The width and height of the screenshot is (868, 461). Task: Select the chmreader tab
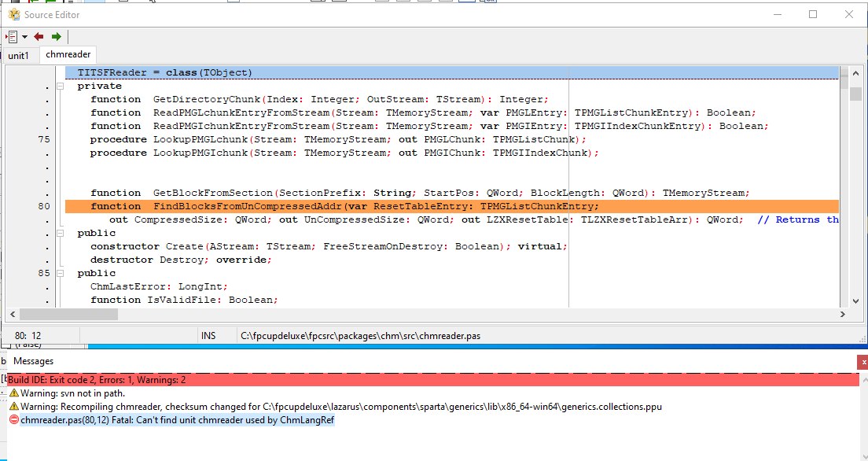tap(68, 54)
